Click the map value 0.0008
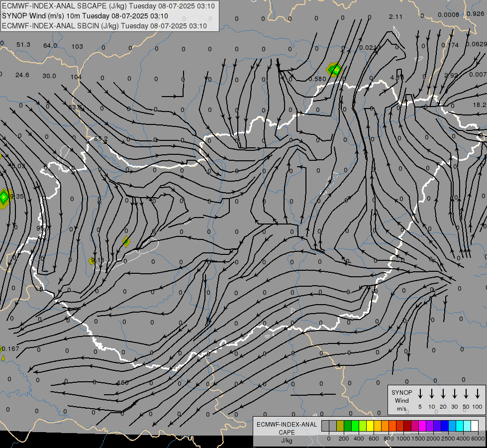Viewport: 487px width, 448px height. (448, 14)
